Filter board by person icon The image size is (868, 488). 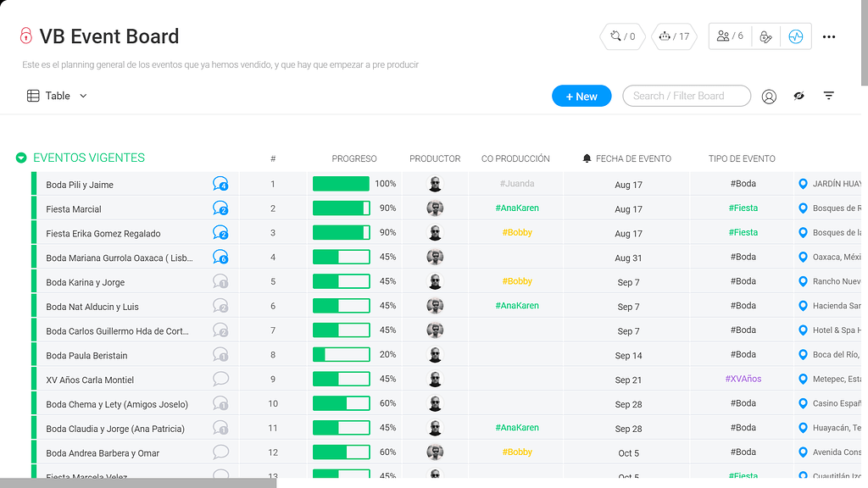[769, 97]
